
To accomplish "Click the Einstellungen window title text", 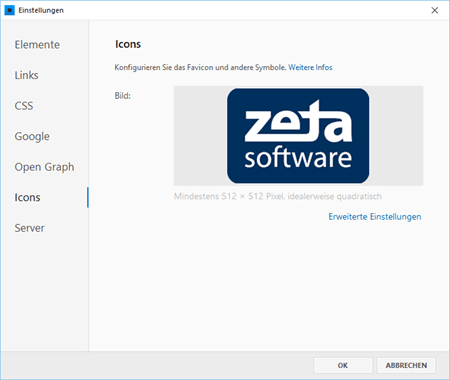I will click(41, 10).
